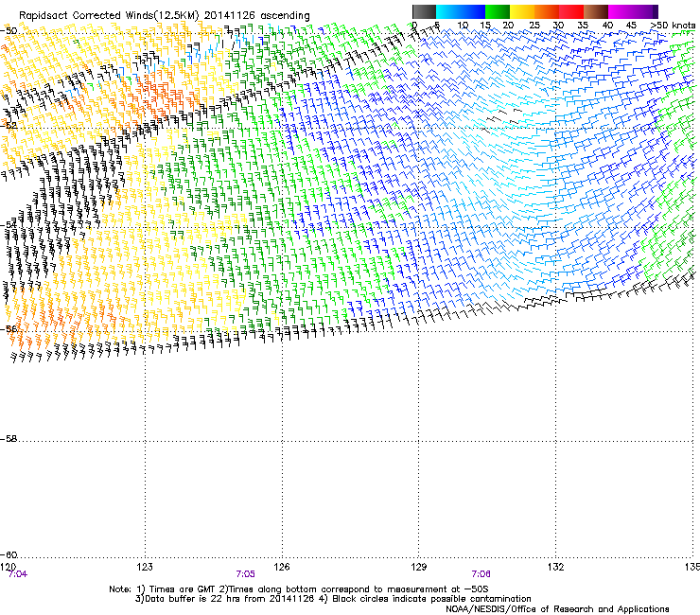The height and width of the screenshot is (615, 700).
Task: Click the latitude label '-60'
Action: coord(9,555)
